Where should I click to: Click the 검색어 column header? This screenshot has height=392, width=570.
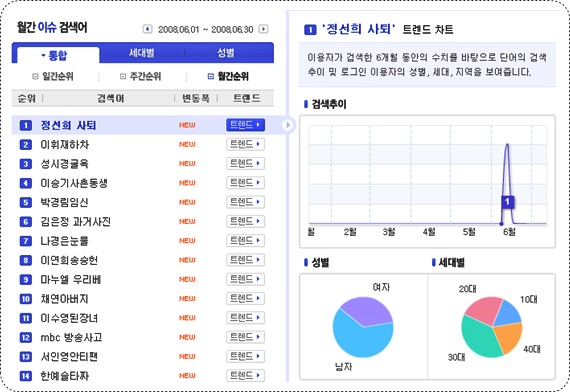click(x=111, y=98)
